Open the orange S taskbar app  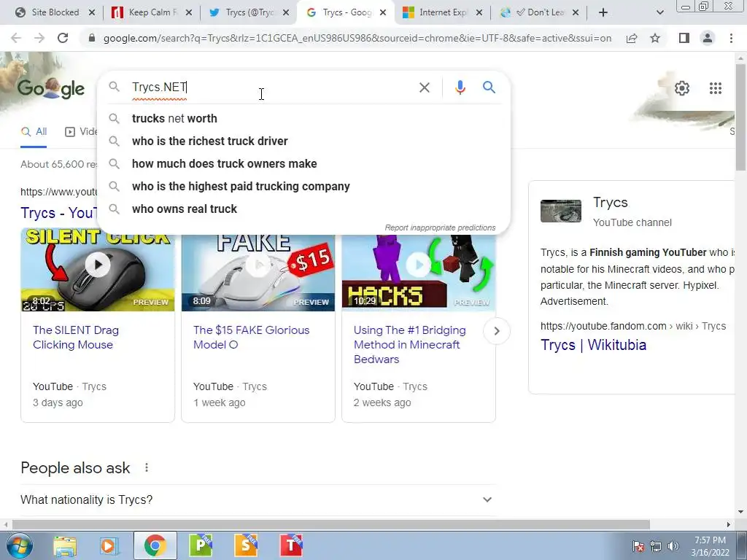pyautogui.click(x=246, y=545)
